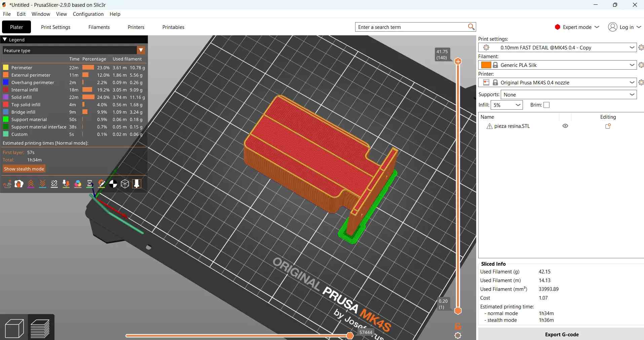Open the View menu

pos(62,14)
